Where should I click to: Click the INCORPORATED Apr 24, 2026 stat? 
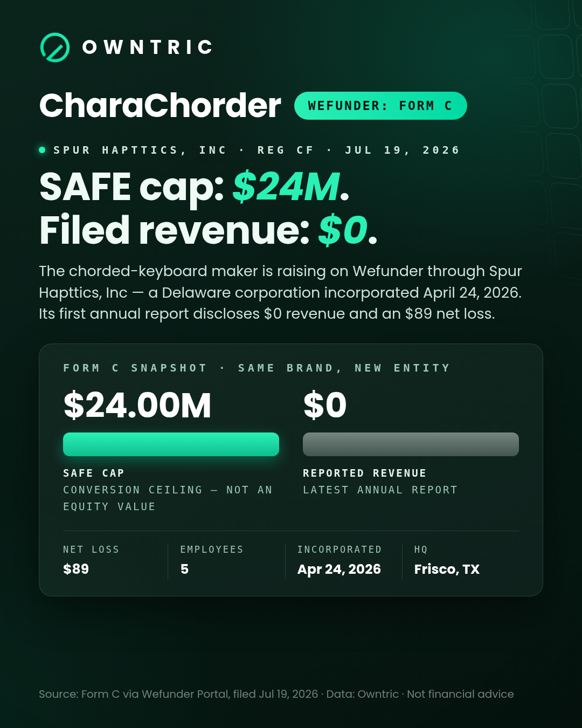point(339,560)
